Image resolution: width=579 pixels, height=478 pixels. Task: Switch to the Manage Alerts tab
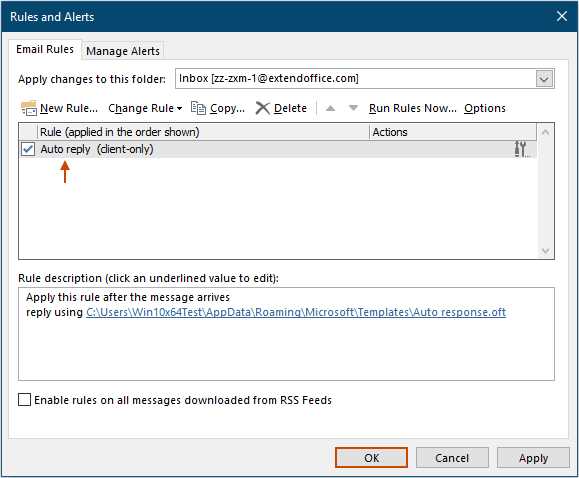(123, 51)
